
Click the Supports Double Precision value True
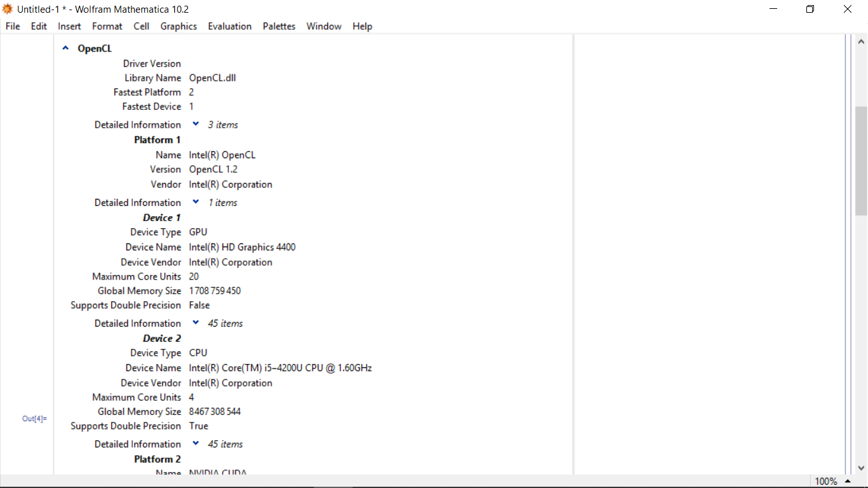[x=199, y=426]
